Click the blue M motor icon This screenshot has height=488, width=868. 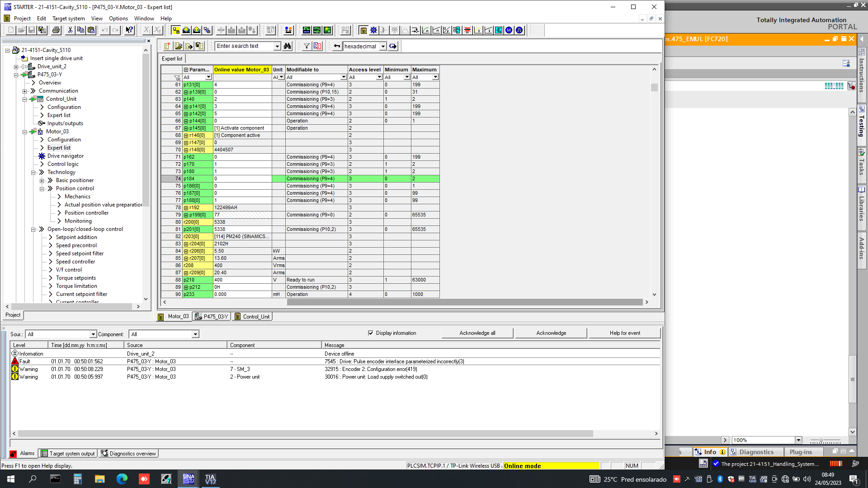509,30
